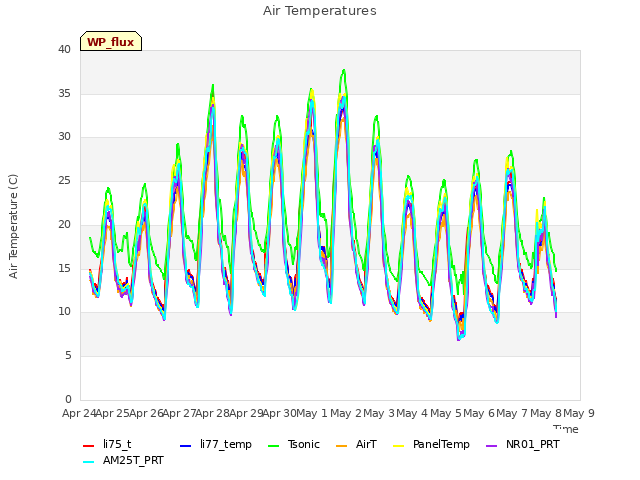This screenshot has height=480, width=640.
Task: Click the cyan AM25T_PRT legend color marker
Action: pyautogui.click(x=89, y=462)
